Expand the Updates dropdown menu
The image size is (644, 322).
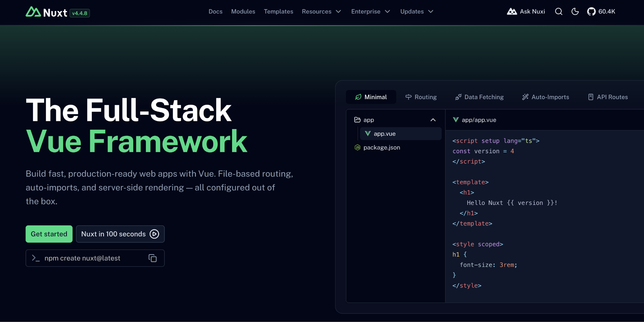click(417, 12)
